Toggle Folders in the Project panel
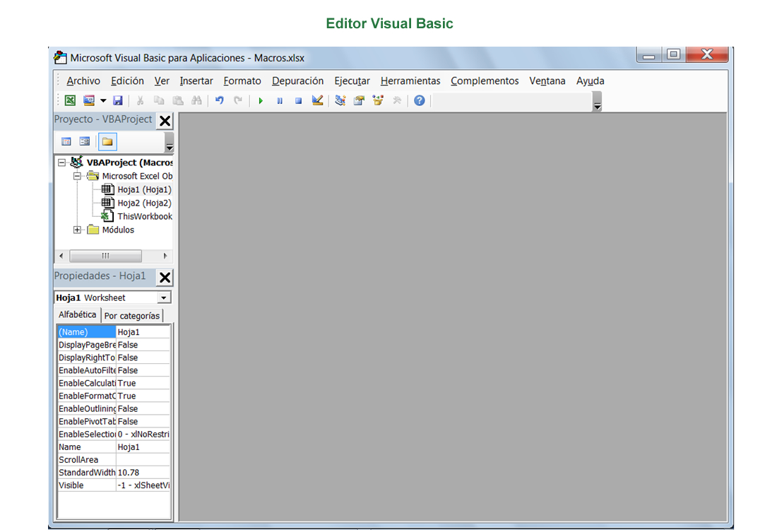Screen dimensions: 777x532 tap(107, 142)
